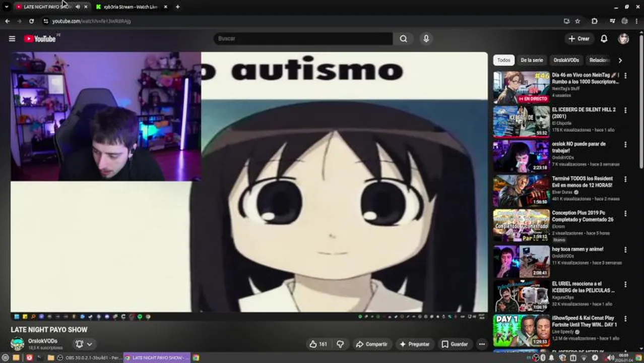Image resolution: width=644 pixels, height=363 pixels.
Task: Click the page vertical scrollbar
Action: [x=641, y=101]
